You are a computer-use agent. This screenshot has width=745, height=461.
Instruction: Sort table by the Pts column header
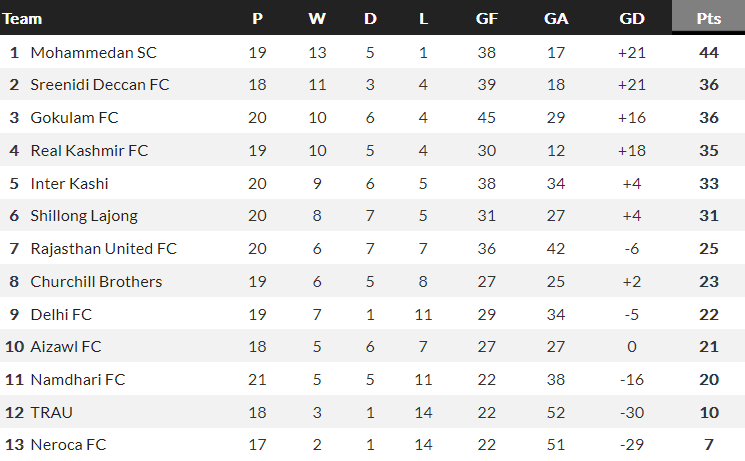(x=709, y=18)
